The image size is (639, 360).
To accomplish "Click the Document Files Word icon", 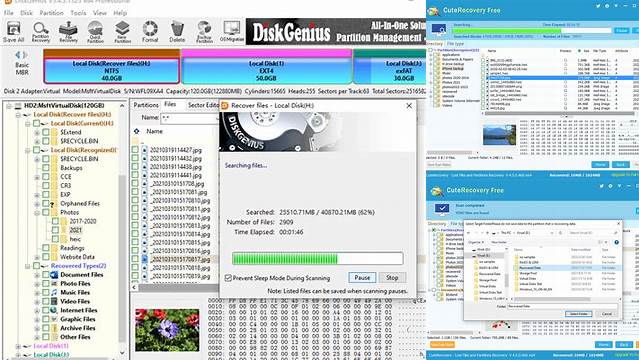I will tap(54, 275).
